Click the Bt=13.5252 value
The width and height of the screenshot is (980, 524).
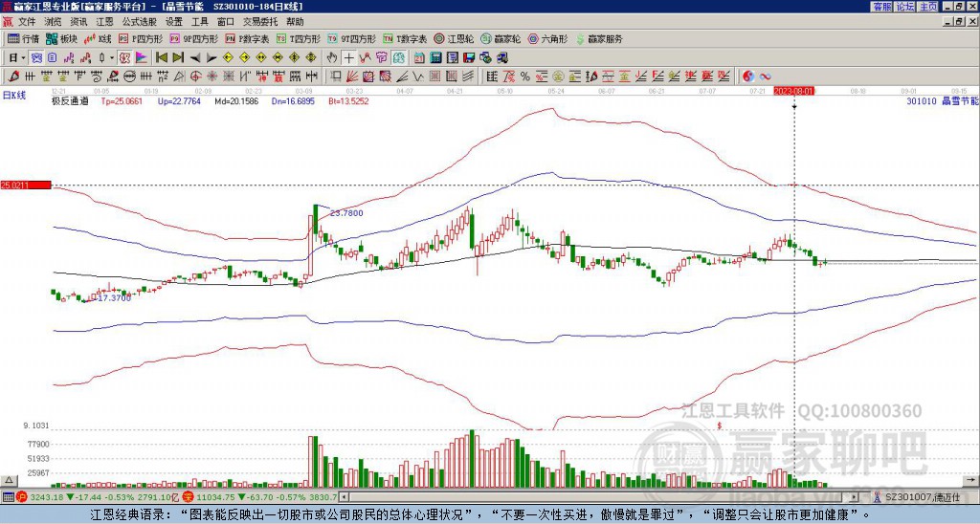tap(348, 100)
